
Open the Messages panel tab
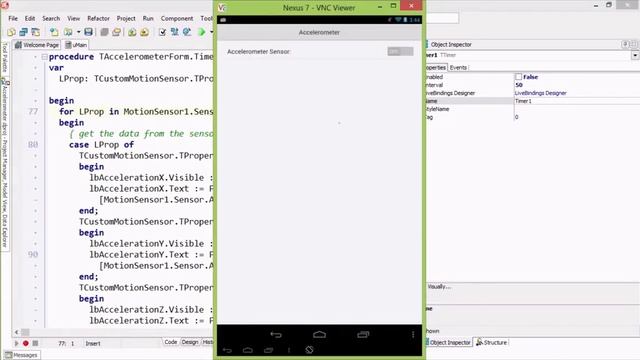pos(22,355)
